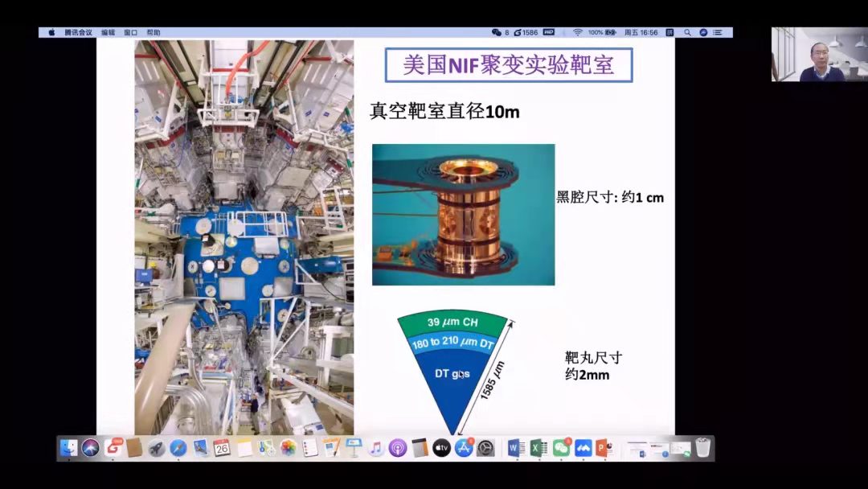Open the App Store in dock

coord(464,448)
